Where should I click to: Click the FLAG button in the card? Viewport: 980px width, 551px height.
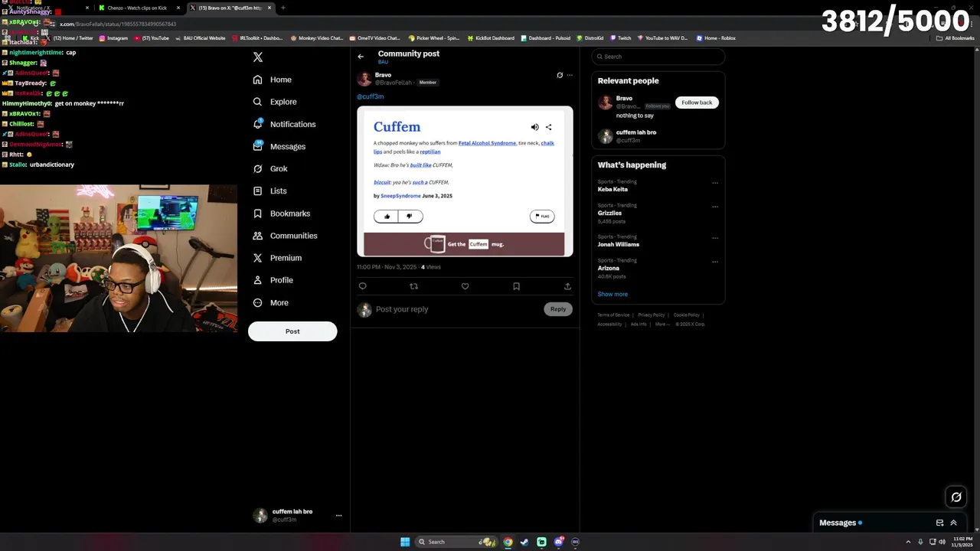point(542,217)
